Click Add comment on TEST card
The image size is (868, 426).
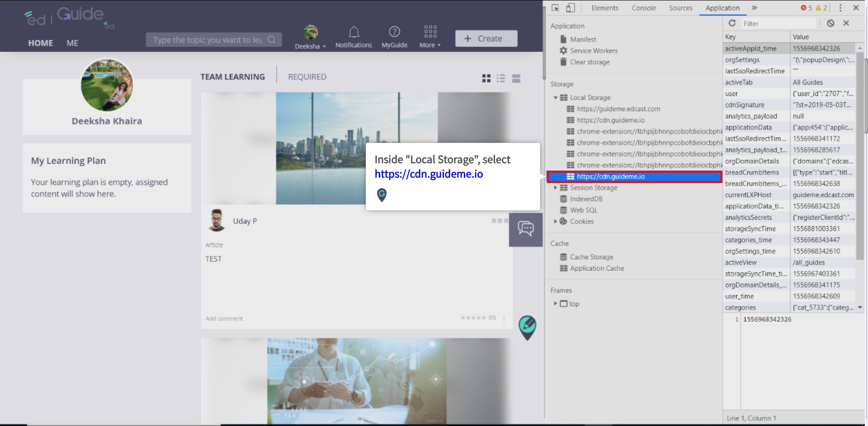(224, 318)
